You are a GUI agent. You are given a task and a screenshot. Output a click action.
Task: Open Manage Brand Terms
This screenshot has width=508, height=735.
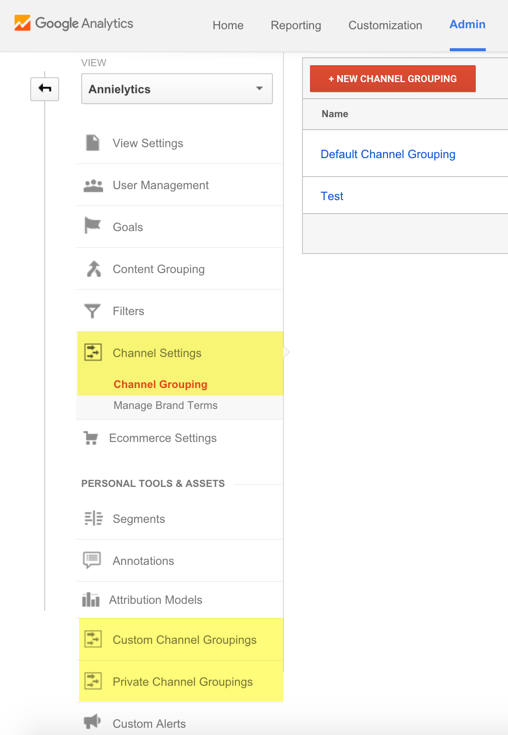pyautogui.click(x=165, y=405)
